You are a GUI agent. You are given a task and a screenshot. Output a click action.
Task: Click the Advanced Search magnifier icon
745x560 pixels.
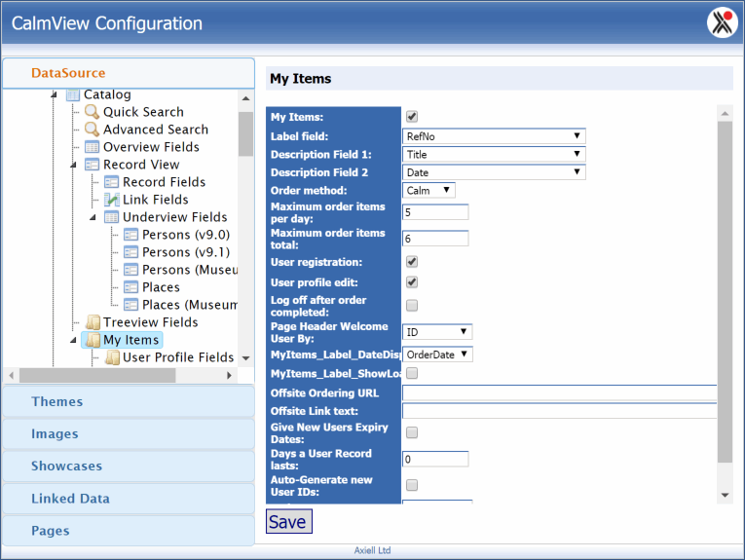click(92, 130)
